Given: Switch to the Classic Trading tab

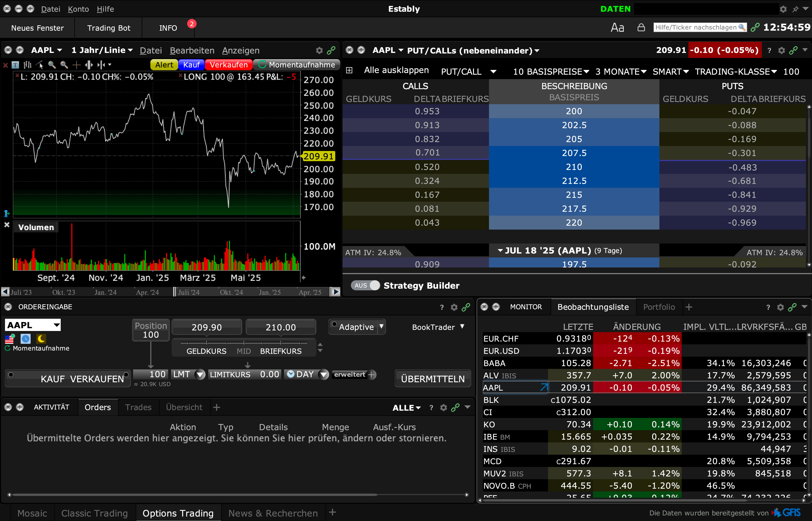Looking at the screenshot, I should 94,513.
